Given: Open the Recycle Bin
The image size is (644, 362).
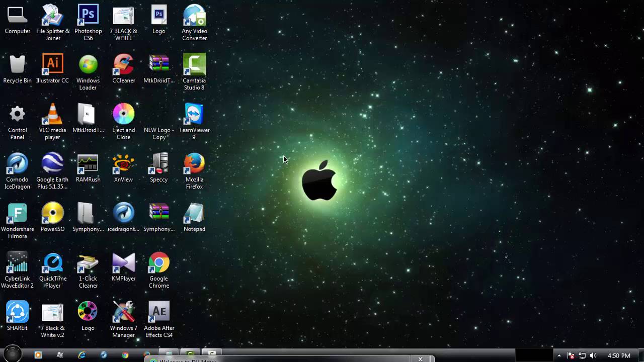Looking at the screenshot, I should 18,69.
